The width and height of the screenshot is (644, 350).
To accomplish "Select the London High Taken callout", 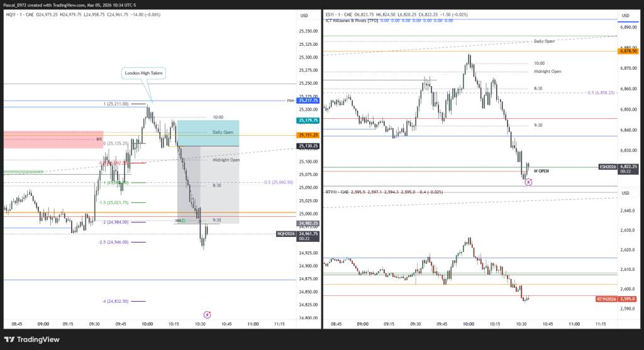I will pyautogui.click(x=143, y=74).
